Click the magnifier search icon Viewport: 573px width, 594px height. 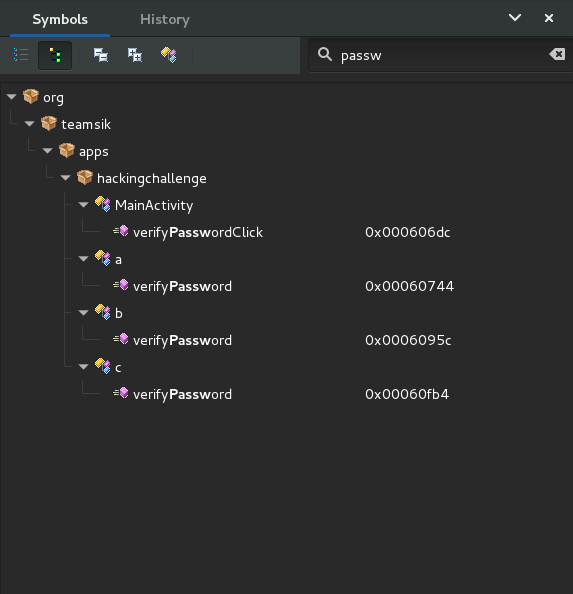click(325, 55)
